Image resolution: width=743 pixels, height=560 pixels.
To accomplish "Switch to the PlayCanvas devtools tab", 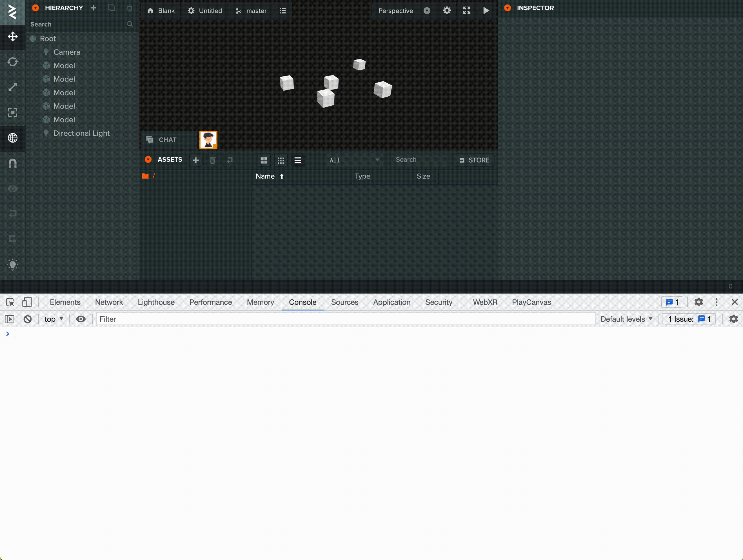I will [531, 302].
